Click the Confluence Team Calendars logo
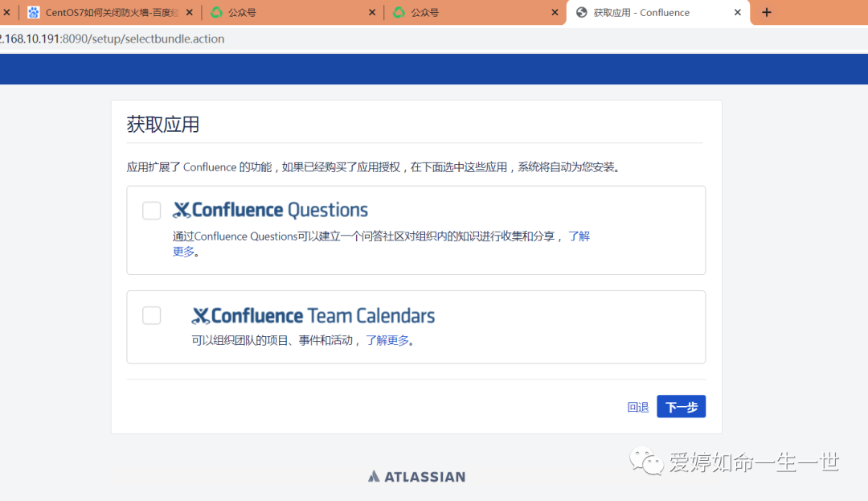 pos(313,315)
